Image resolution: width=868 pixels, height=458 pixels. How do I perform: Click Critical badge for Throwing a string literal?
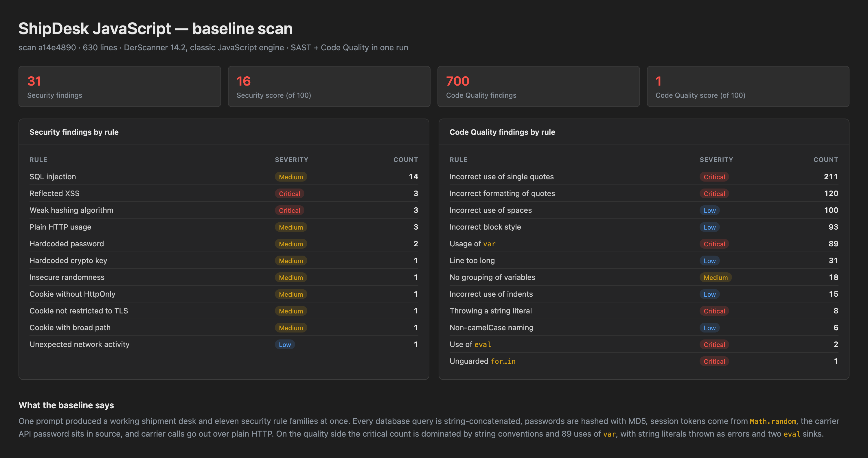(714, 311)
